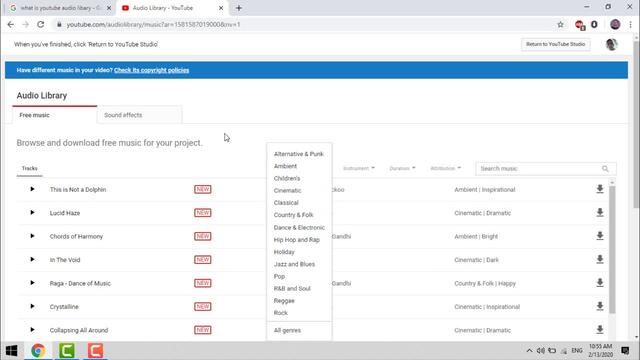Screen dimensions: 640x360
Task: Play the track Collapsing All Around
Action: pos(32,330)
